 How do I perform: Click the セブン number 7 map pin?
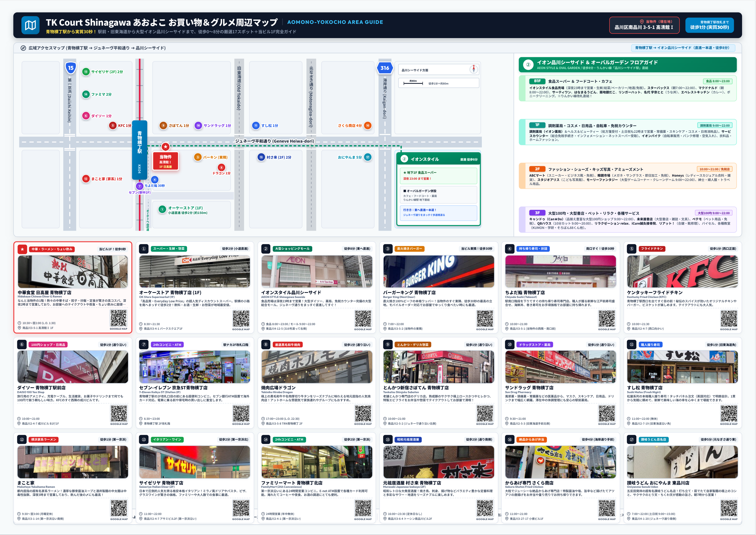point(140,186)
